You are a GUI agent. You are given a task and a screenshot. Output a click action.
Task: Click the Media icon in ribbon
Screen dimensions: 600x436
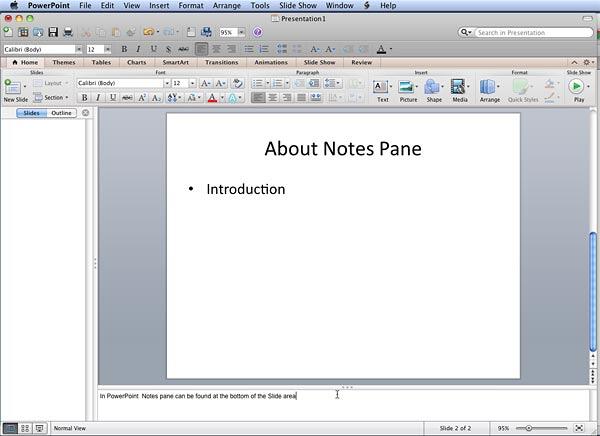click(x=459, y=88)
